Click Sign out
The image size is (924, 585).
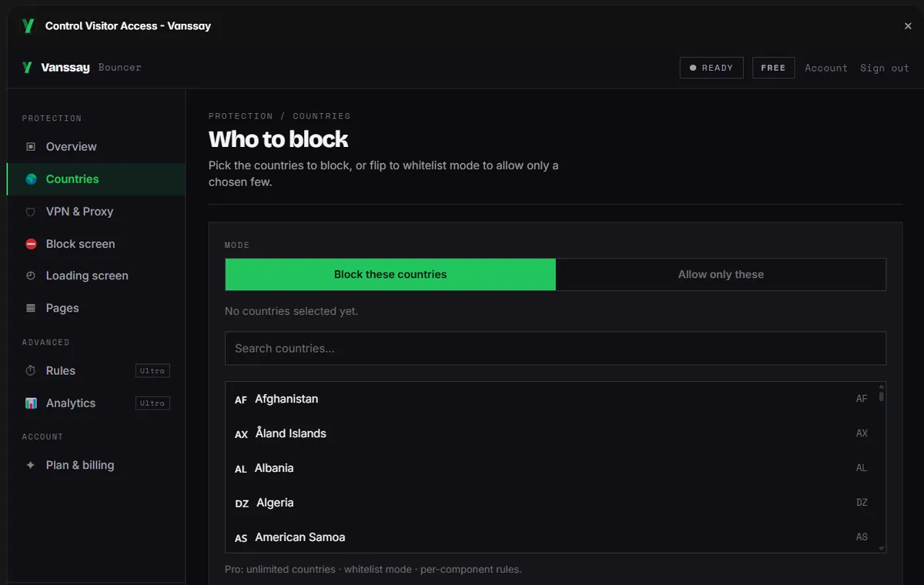(885, 68)
